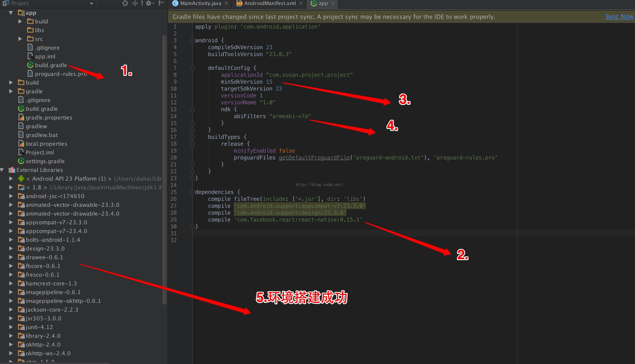635x364 pixels.
Task: Click the imagepipeline-0.6.1 library icon
Action: click(21, 293)
